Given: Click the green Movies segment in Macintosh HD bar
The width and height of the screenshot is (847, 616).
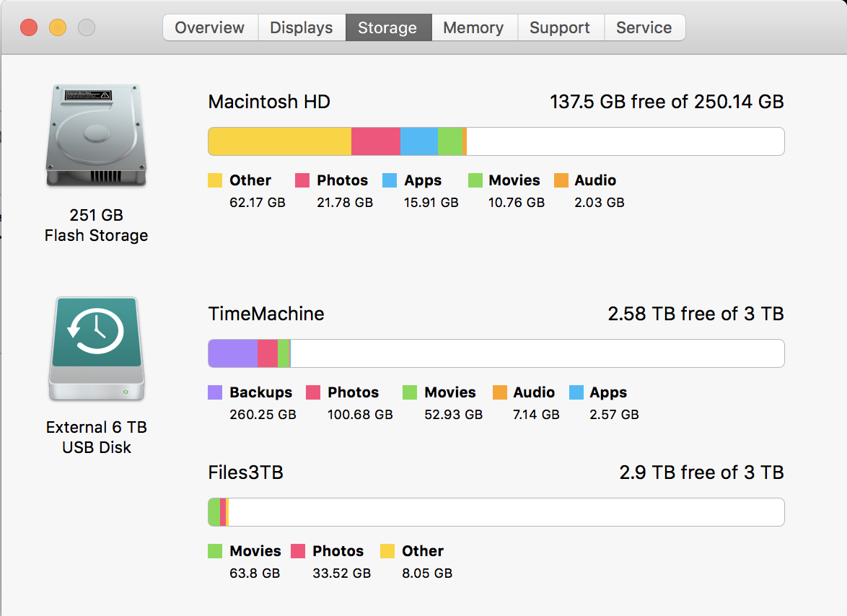Looking at the screenshot, I should tap(450, 141).
